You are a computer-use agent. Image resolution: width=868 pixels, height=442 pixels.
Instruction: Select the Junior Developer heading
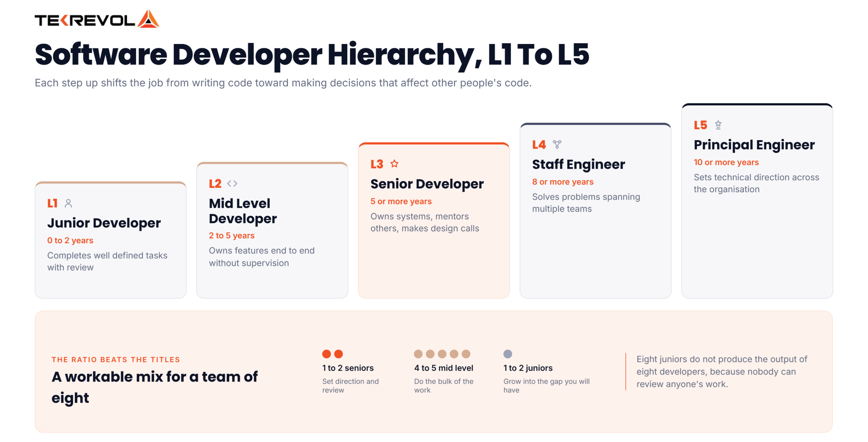pos(104,223)
